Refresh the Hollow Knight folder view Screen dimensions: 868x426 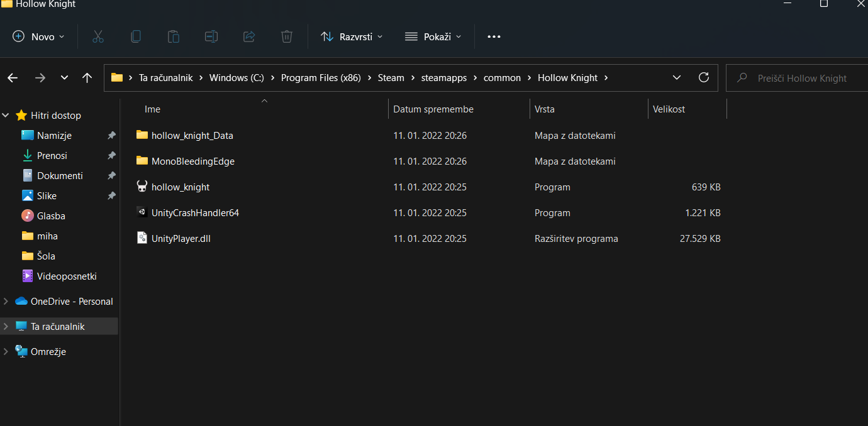[x=704, y=77]
